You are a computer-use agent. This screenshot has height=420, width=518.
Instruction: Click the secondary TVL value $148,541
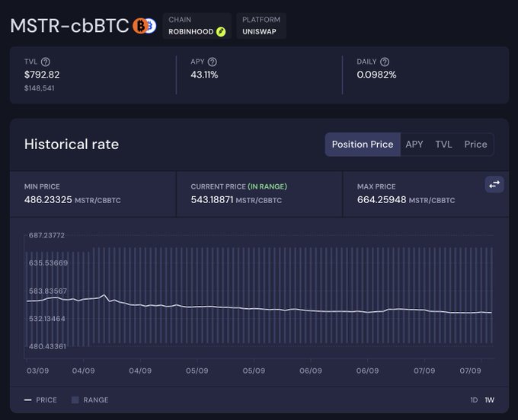(40, 88)
